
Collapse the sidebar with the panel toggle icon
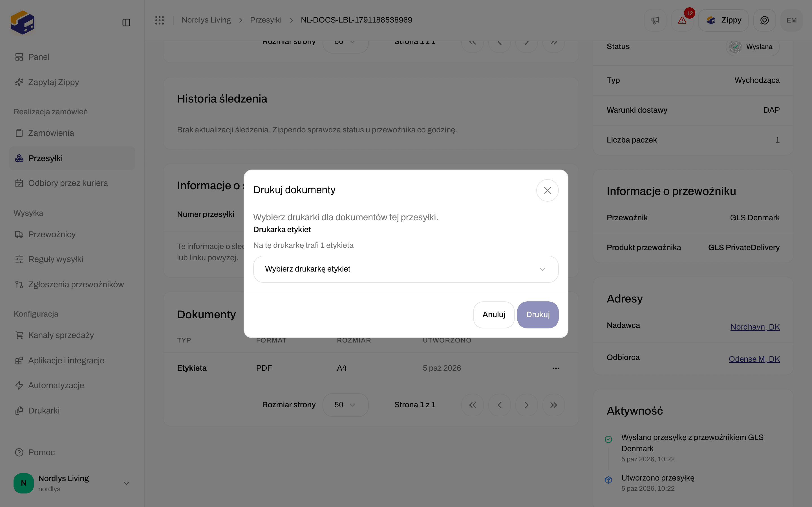126,23
